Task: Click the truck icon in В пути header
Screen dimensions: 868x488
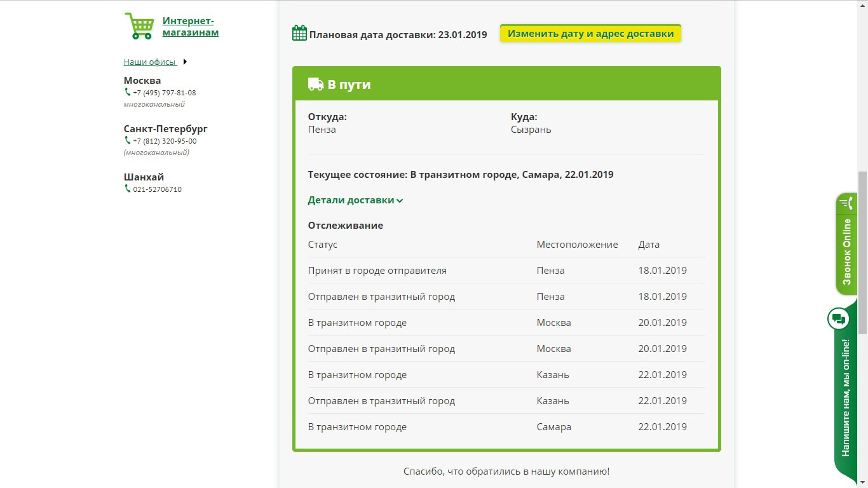Action: tap(316, 84)
